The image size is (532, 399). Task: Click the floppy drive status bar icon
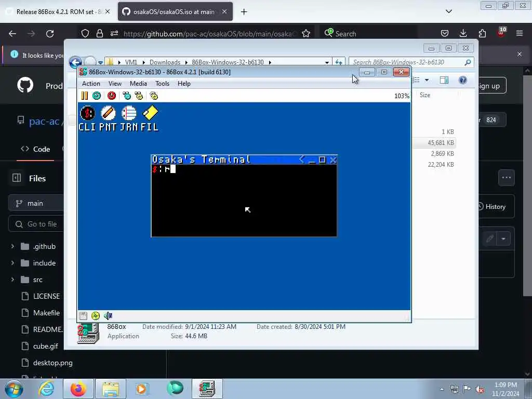(x=83, y=316)
